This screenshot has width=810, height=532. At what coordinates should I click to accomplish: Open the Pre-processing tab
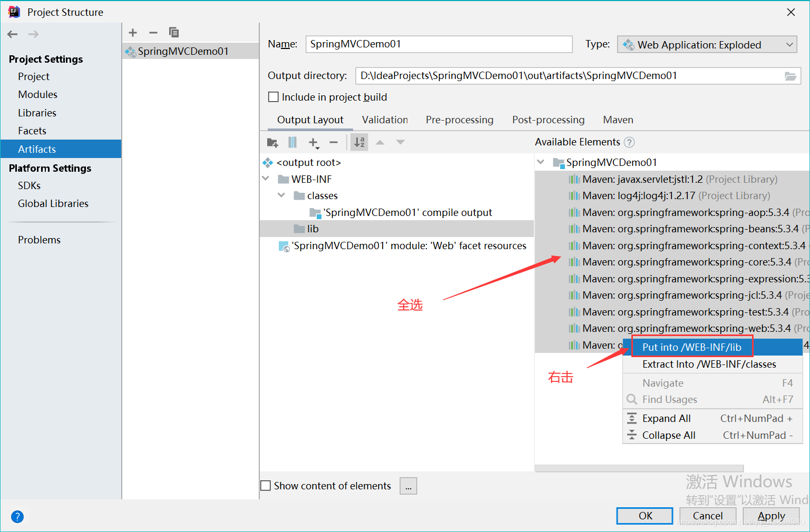pos(460,120)
